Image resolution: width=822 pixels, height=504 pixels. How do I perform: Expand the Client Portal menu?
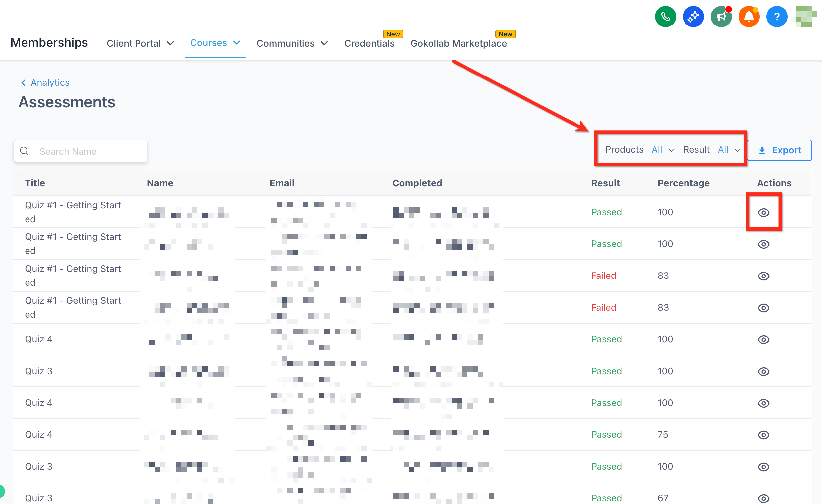click(140, 43)
